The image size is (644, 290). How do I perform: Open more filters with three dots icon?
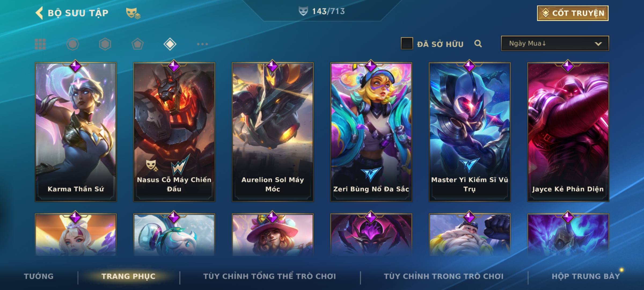pyautogui.click(x=202, y=44)
